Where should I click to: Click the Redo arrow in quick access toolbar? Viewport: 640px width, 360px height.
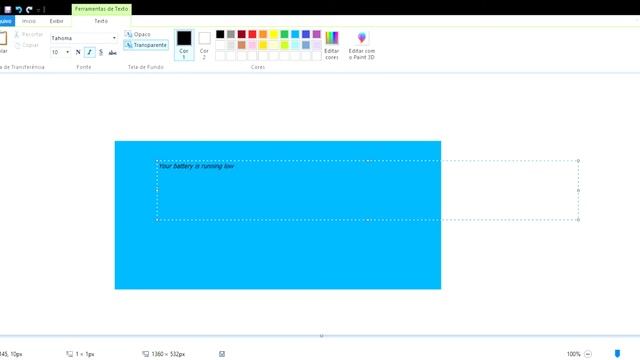click(x=29, y=9)
